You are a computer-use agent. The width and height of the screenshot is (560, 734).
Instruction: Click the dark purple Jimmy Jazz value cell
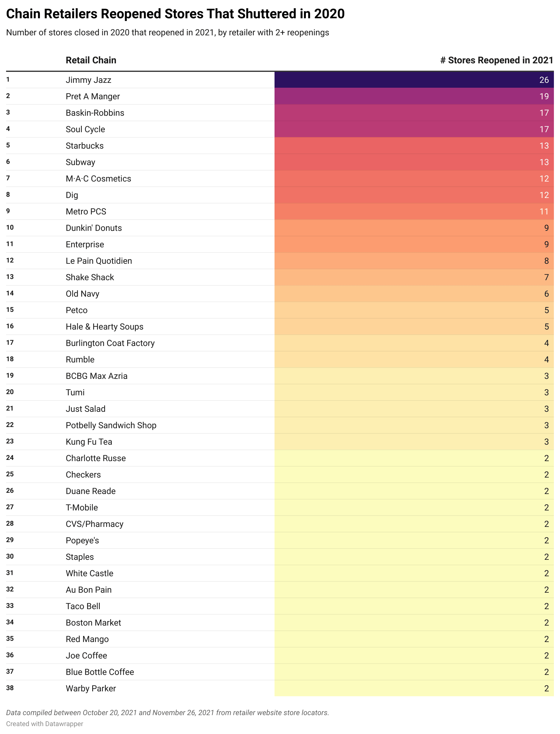click(414, 80)
